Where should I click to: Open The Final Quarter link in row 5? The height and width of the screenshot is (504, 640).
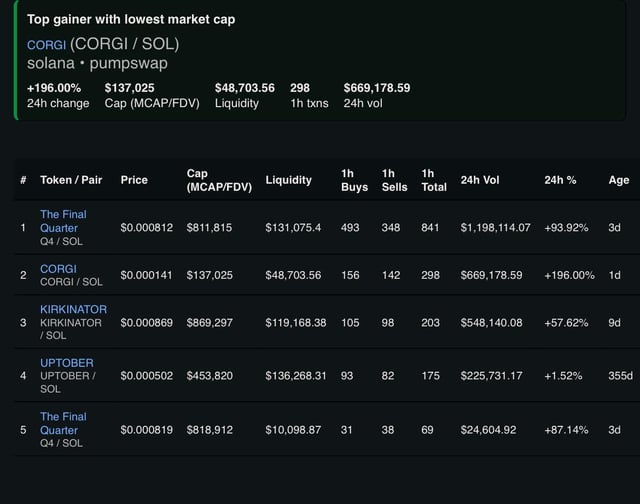coord(63,423)
